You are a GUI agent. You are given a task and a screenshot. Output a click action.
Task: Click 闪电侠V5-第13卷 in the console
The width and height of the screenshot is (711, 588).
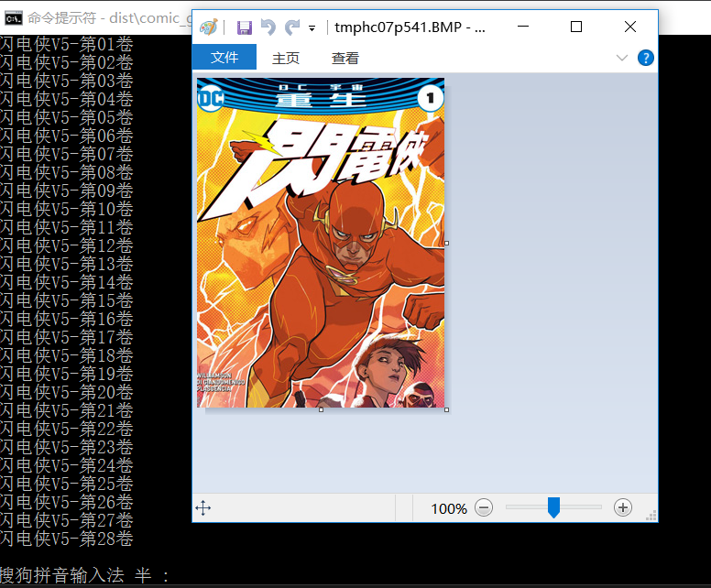pos(67,265)
